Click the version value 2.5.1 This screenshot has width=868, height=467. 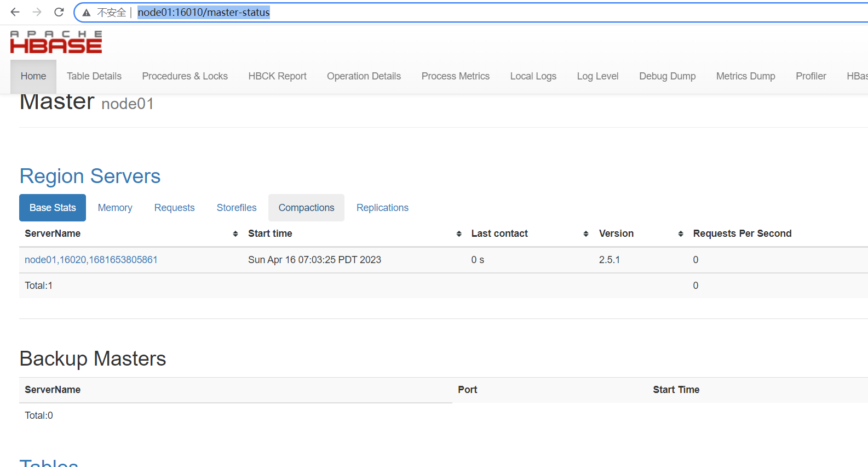610,260
